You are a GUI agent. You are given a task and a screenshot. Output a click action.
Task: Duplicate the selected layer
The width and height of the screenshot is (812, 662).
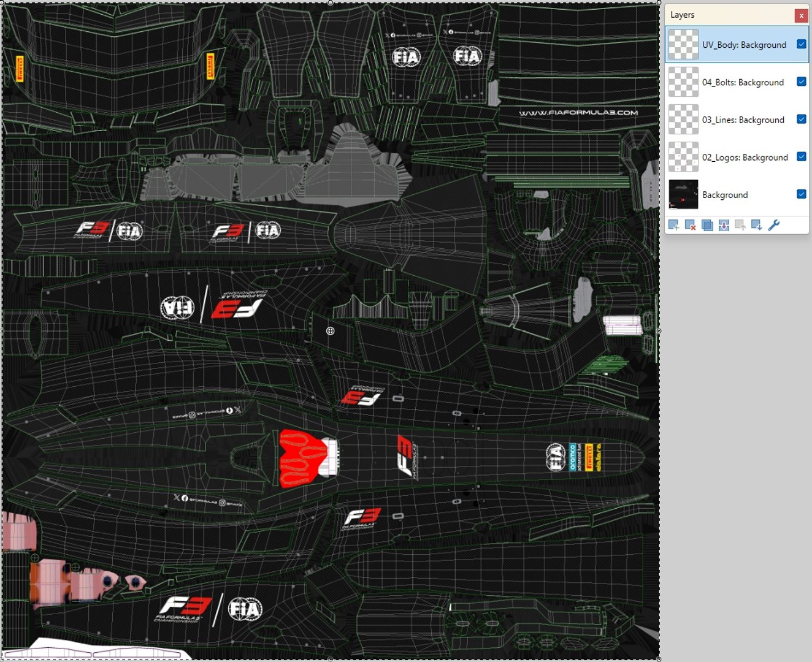coord(707,225)
